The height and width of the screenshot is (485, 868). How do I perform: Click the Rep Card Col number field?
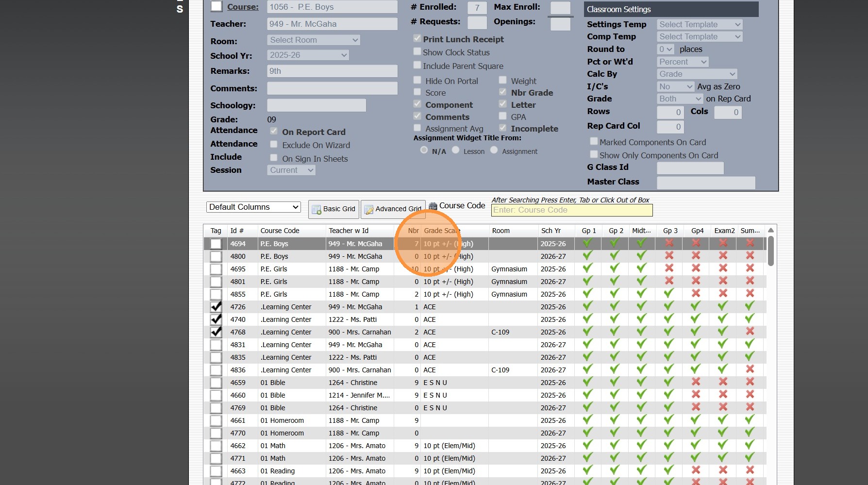pos(670,127)
